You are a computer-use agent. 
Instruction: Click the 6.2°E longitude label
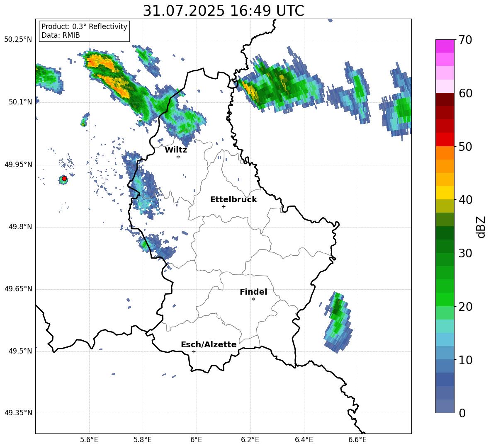pyautogui.click(x=250, y=440)
